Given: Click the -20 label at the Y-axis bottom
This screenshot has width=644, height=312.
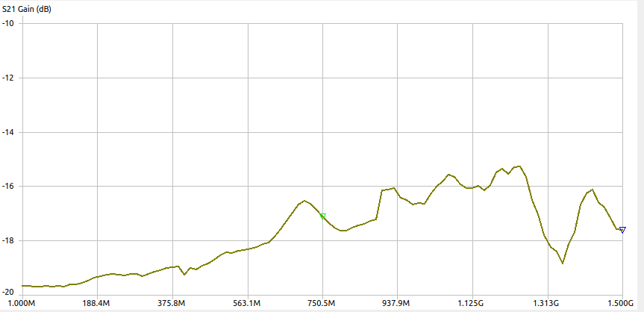Looking at the screenshot, I should pyautogui.click(x=9, y=292).
